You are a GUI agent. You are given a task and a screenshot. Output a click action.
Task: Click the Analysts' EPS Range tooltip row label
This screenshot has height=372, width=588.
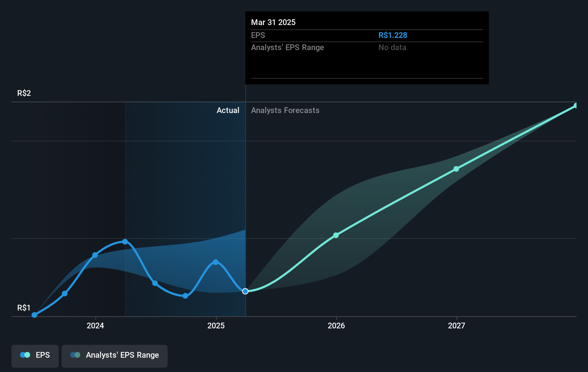(x=287, y=47)
